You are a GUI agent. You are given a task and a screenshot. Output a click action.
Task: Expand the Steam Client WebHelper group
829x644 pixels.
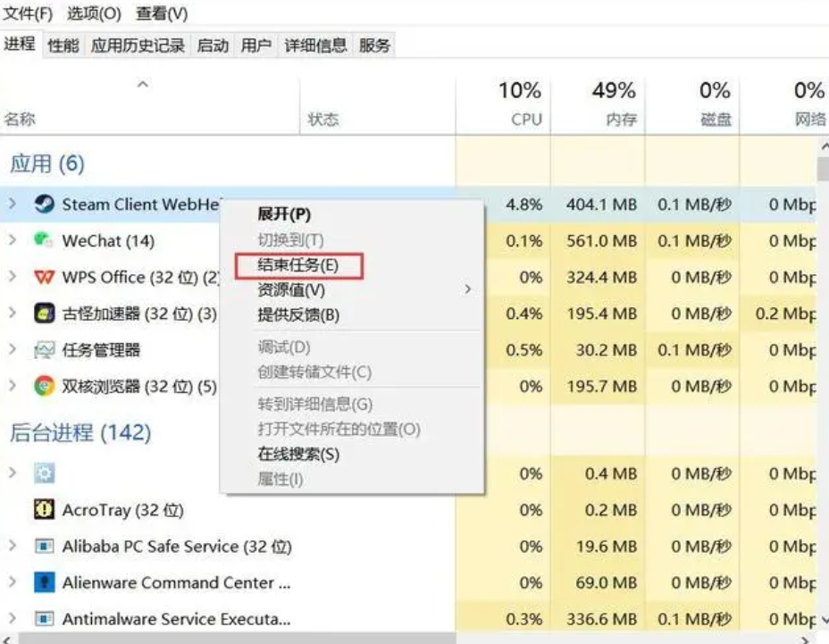[x=13, y=204]
